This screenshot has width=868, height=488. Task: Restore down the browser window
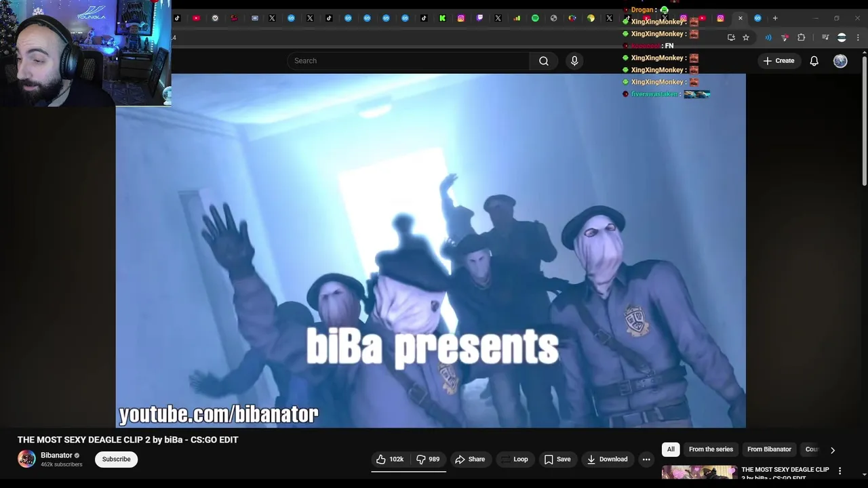pyautogui.click(x=837, y=18)
